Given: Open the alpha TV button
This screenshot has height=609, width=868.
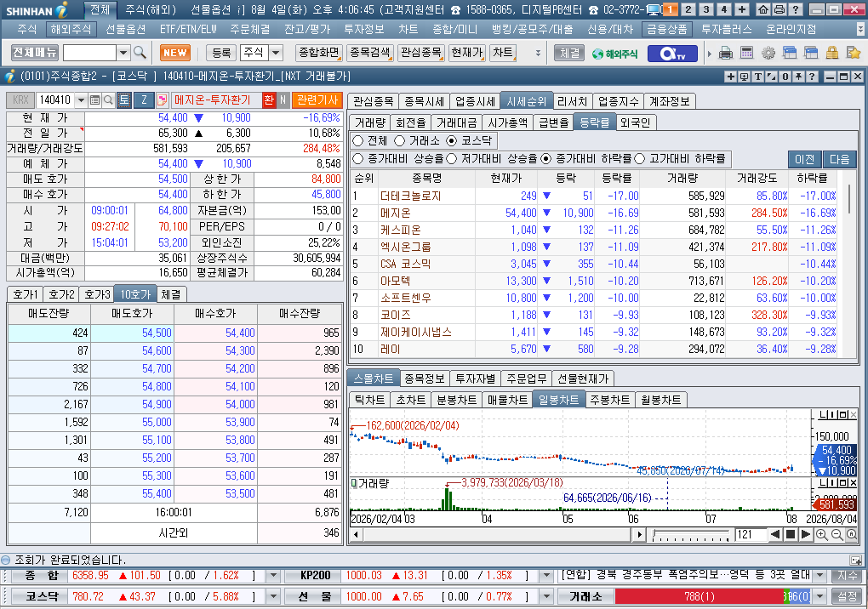Looking at the screenshot, I should point(673,53).
